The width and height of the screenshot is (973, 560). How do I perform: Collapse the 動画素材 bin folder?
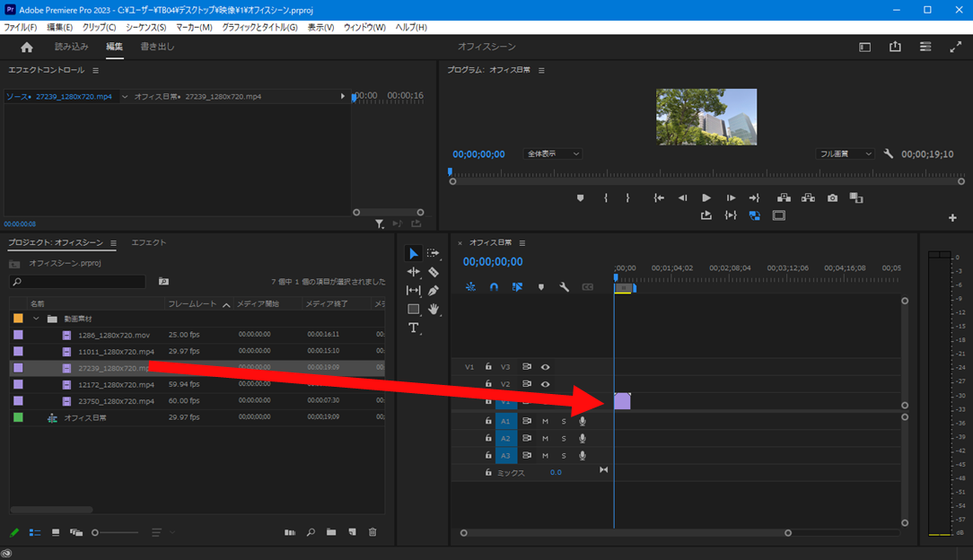pyautogui.click(x=36, y=319)
